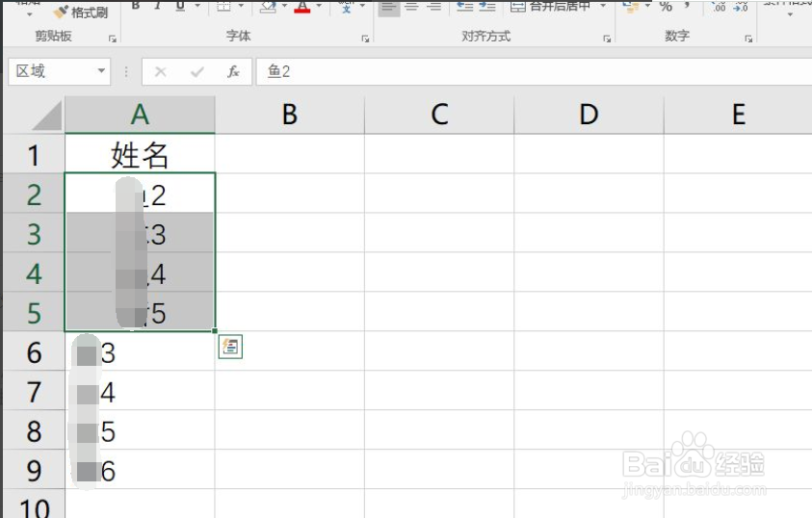This screenshot has height=518, width=812.
Task: Apply the red font color swatch
Action: 301,7
